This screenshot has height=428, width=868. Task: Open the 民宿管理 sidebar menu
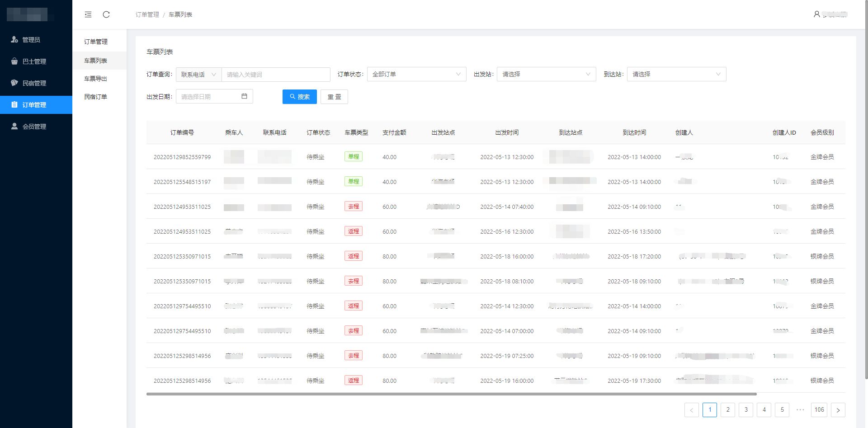(36, 83)
